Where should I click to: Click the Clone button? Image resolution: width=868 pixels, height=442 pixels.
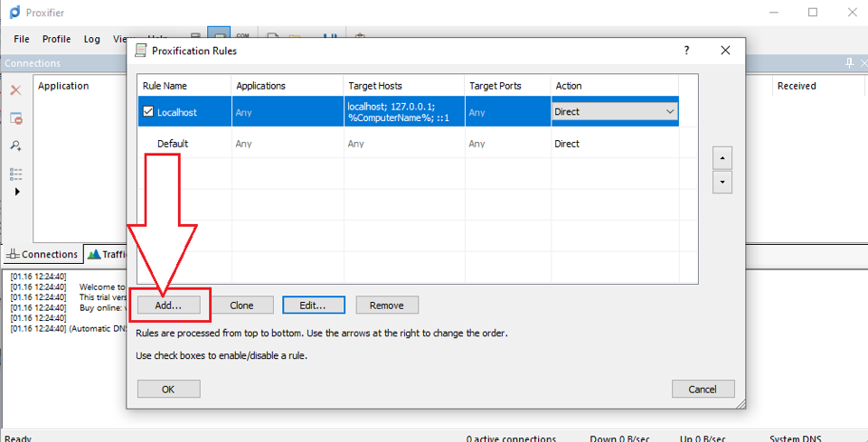click(242, 305)
